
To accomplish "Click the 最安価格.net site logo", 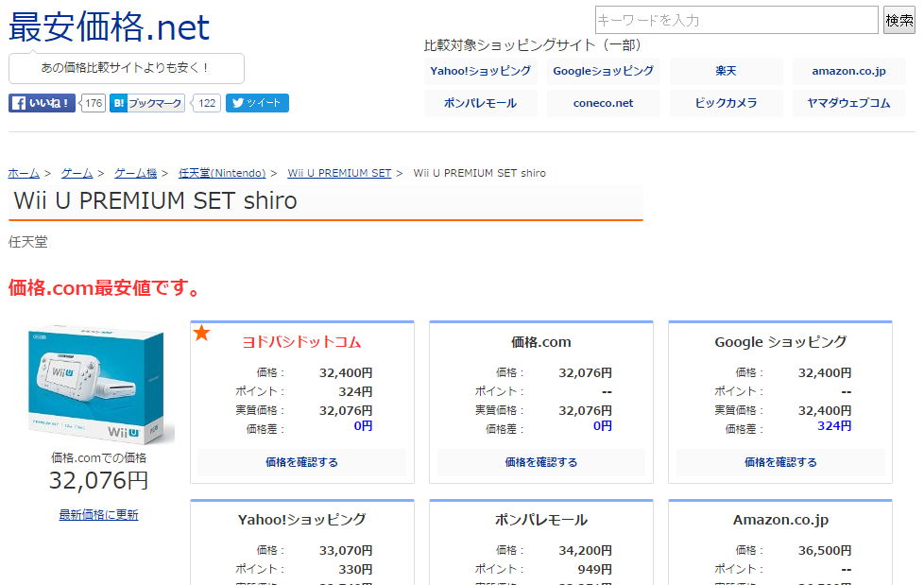I will click(x=109, y=27).
